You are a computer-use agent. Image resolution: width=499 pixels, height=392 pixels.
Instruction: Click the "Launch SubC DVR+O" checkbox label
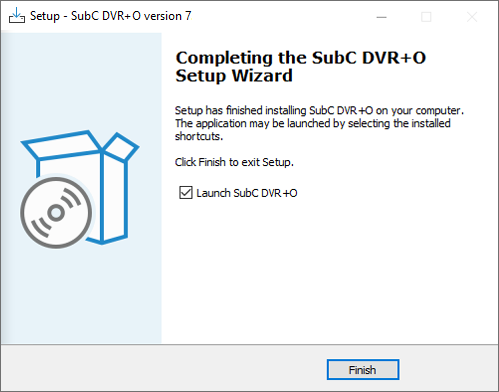[x=247, y=193]
